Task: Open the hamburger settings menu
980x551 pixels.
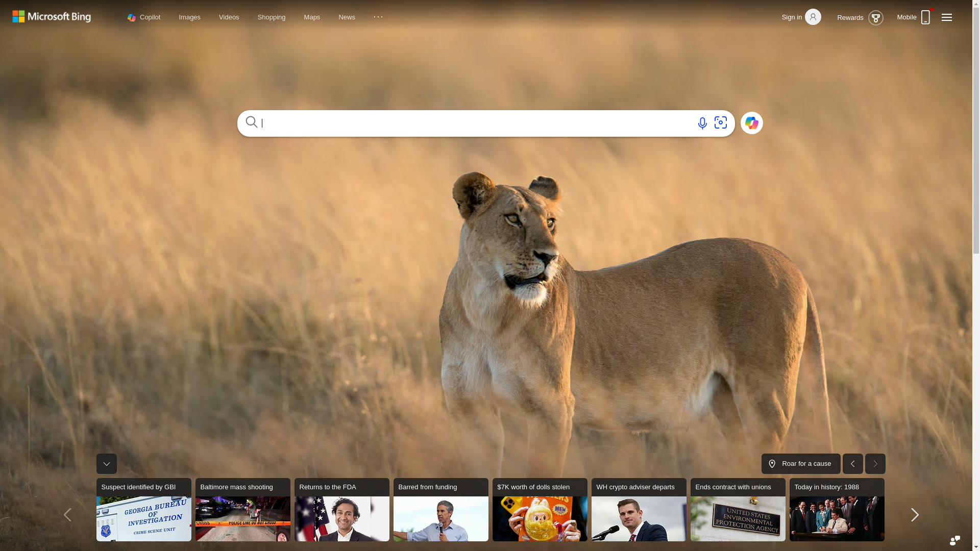Action: pyautogui.click(x=946, y=17)
